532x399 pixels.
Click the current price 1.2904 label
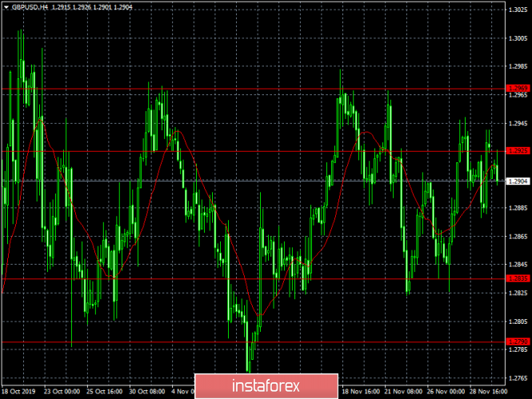(x=517, y=181)
